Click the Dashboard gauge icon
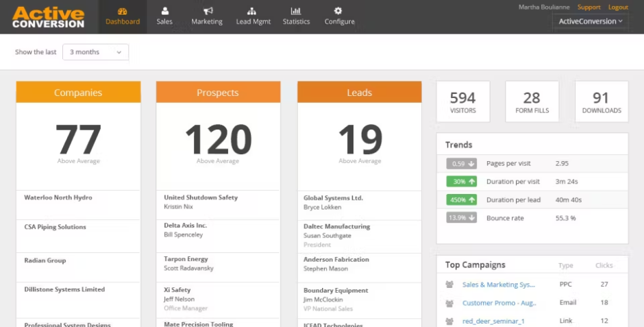 (122, 11)
